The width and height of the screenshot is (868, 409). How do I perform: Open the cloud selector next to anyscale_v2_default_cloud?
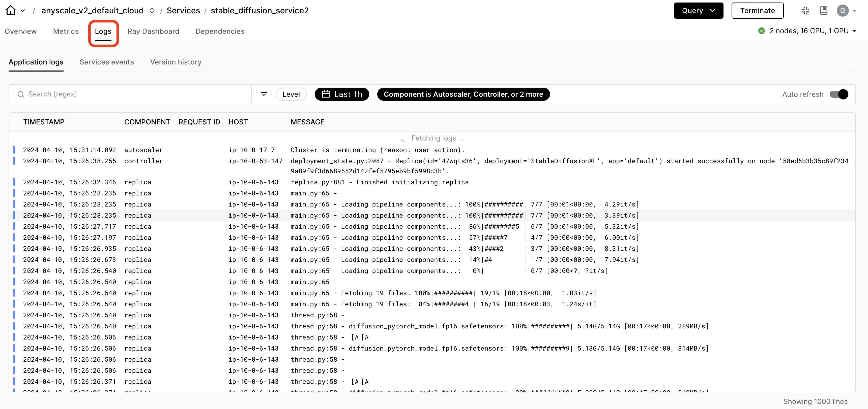pyautogui.click(x=152, y=11)
